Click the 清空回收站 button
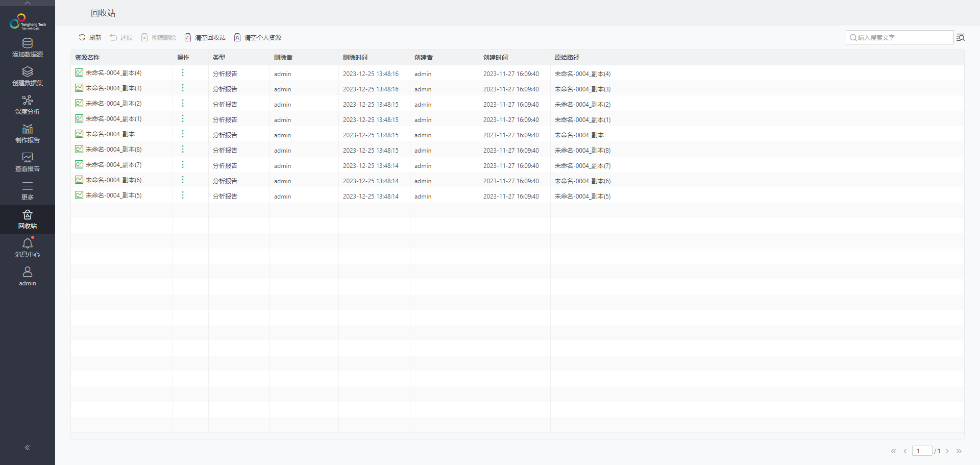980x465 pixels. tap(205, 37)
